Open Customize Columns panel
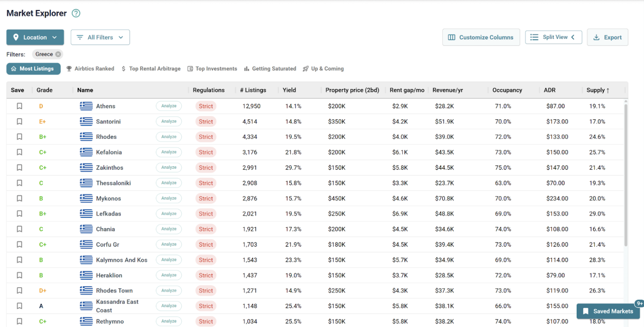 click(481, 37)
